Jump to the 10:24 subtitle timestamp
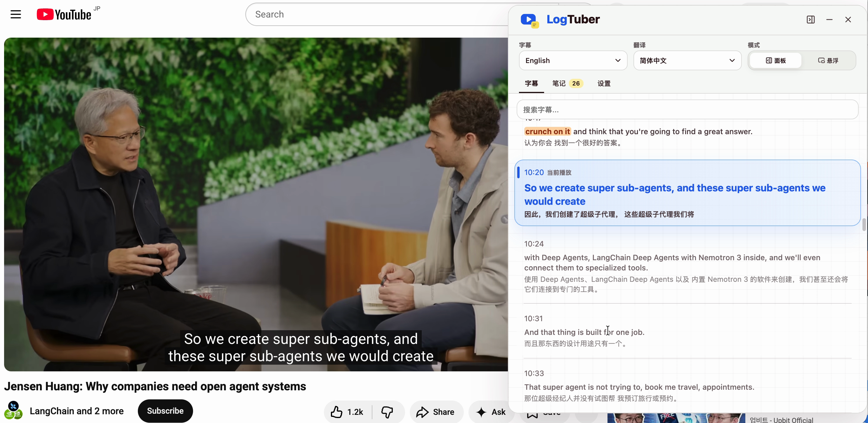This screenshot has height=423, width=868. point(534,244)
